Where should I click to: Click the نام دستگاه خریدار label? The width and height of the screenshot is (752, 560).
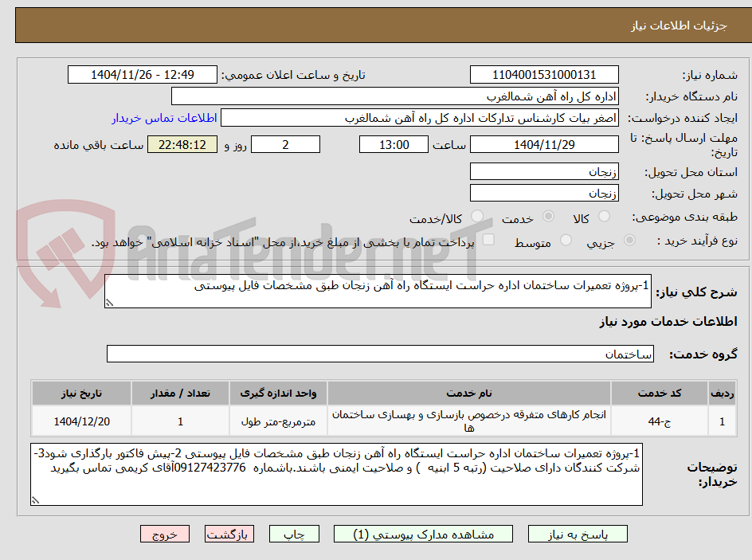(691, 97)
